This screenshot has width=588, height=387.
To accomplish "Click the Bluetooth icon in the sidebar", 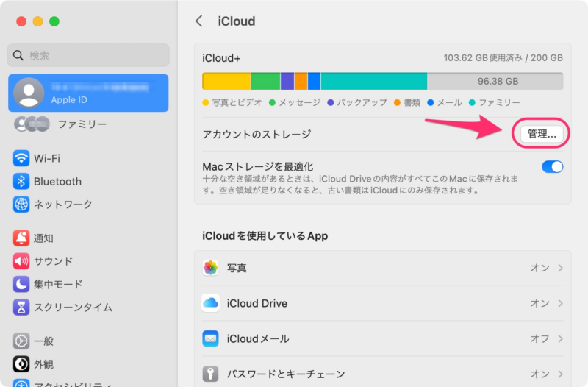I will pos(21,181).
